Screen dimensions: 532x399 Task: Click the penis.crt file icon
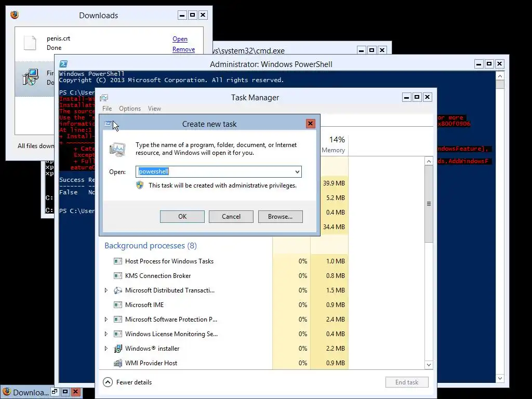(x=30, y=43)
